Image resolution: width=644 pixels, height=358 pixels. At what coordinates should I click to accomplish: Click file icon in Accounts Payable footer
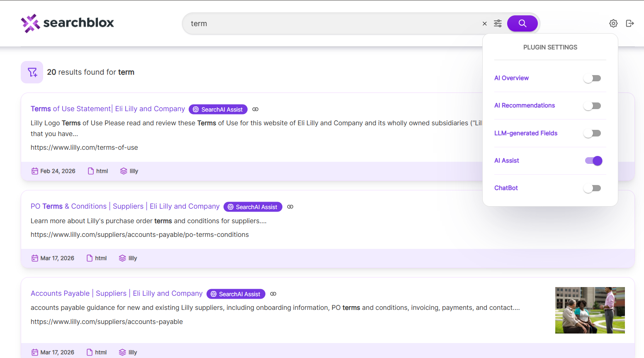coord(90,352)
